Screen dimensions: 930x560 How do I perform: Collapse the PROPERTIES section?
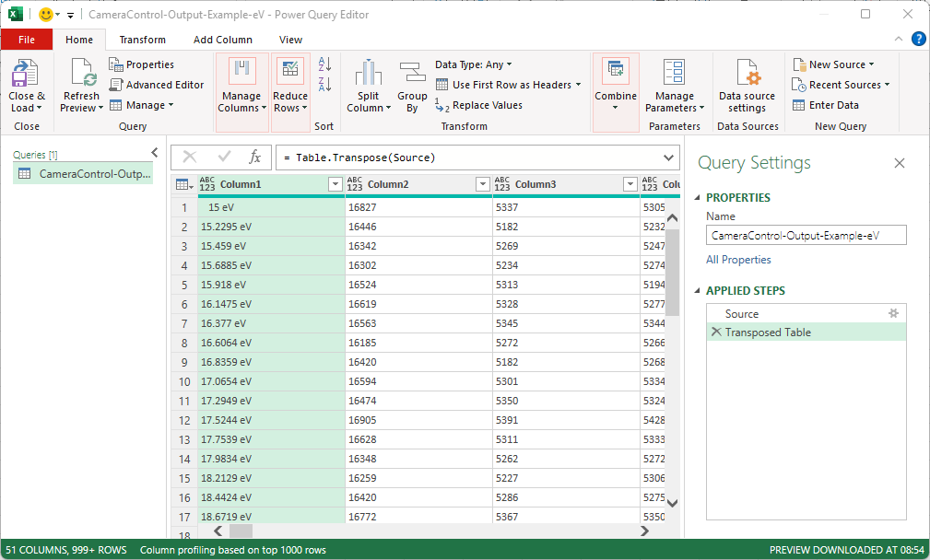tap(698, 197)
